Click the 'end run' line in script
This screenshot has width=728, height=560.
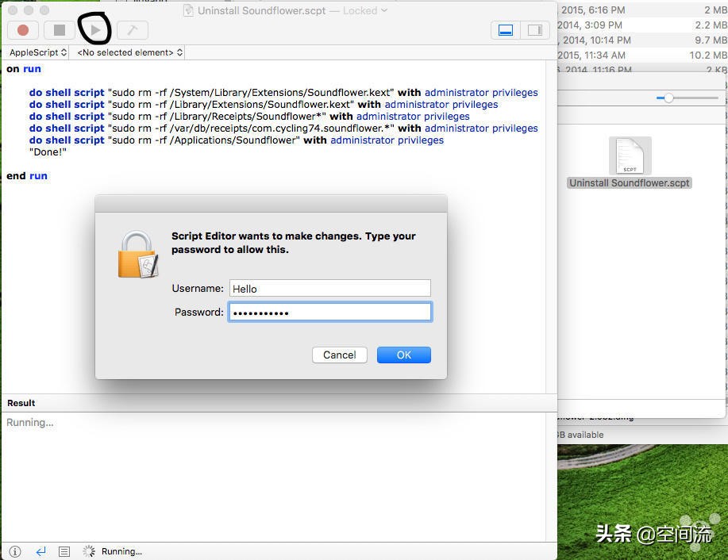27,176
